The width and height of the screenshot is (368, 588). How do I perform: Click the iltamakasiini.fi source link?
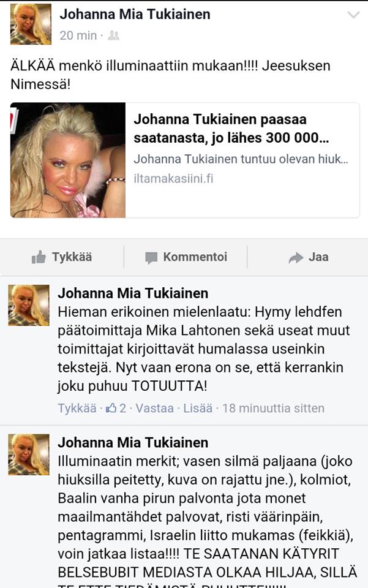pos(173,178)
